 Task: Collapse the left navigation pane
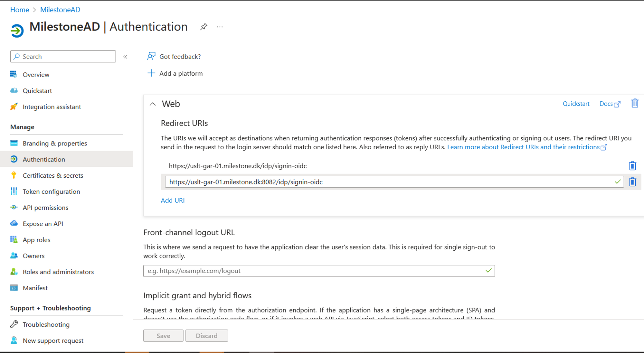[x=125, y=56]
